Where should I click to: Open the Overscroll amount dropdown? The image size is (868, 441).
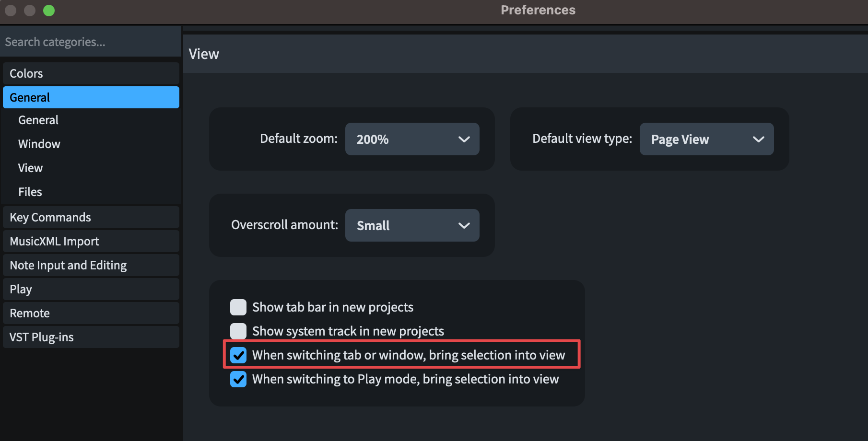pos(412,225)
